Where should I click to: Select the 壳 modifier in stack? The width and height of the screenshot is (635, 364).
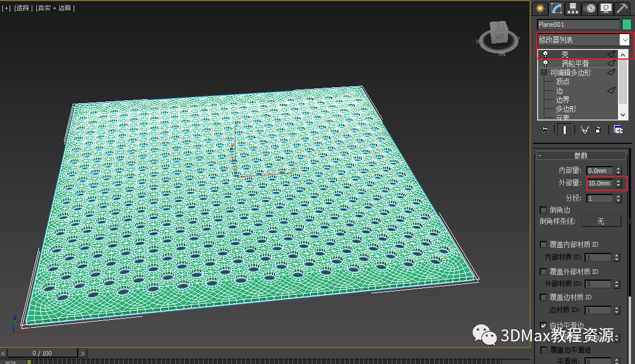point(565,54)
